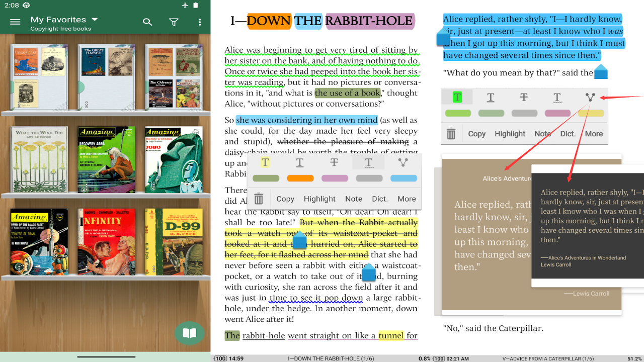Image resolution: width=644 pixels, height=362 pixels.
Task: Open the What the Wind Did book
Action: tap(39, 159)
